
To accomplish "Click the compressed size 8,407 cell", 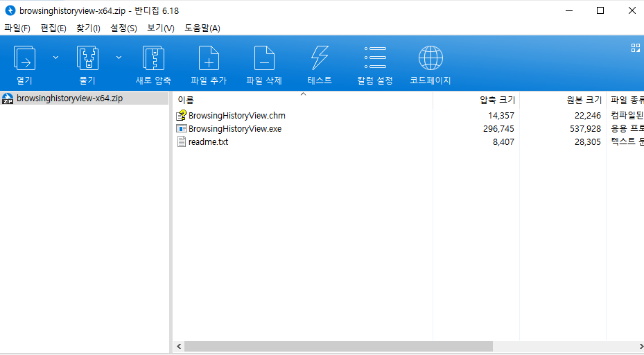I will 503,141.
